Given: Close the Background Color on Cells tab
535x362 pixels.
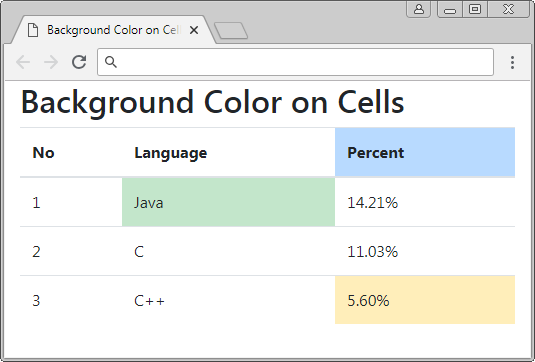Looking at the screenshot, I should [x=194, y=30].
